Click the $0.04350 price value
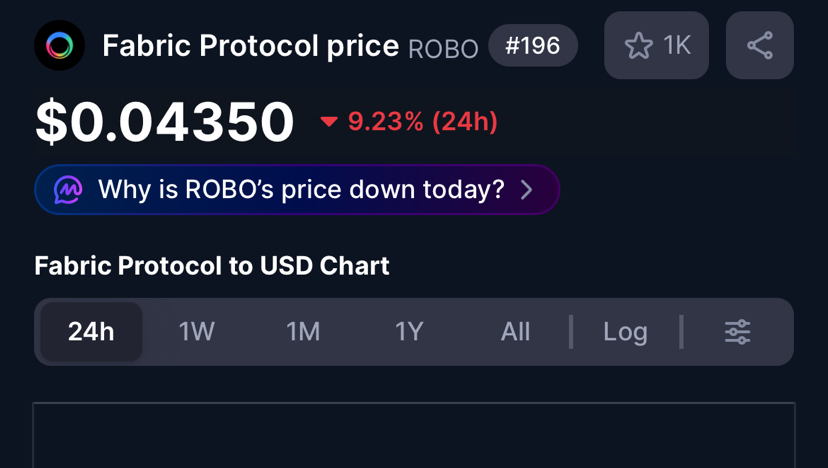The width and height of the screenshot is (828, 468). point(165,122)
